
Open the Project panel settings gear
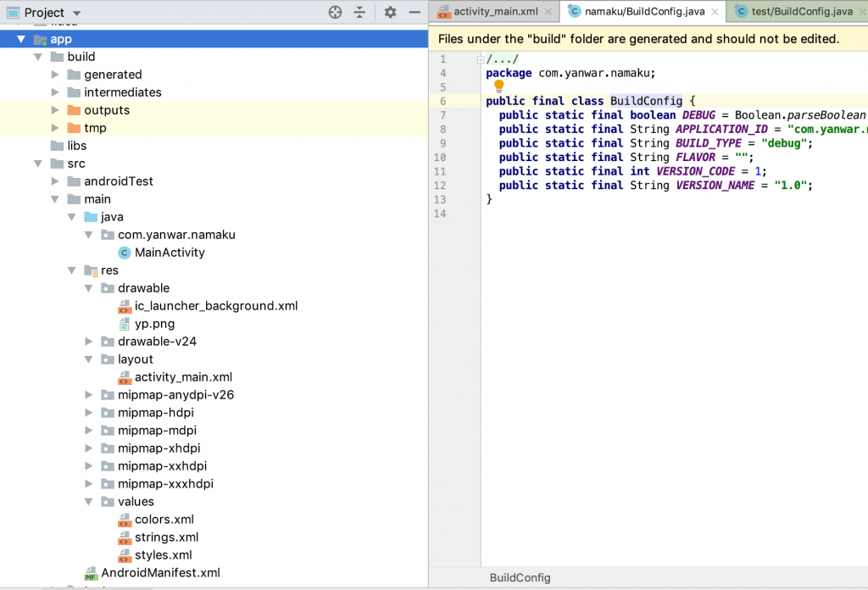(x=389, y=12)
